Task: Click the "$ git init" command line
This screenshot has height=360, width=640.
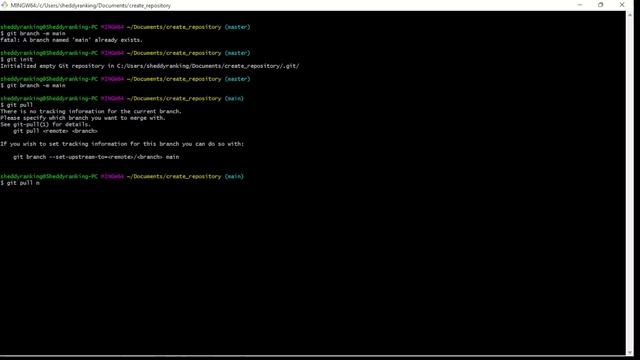Action: (16, 59)
